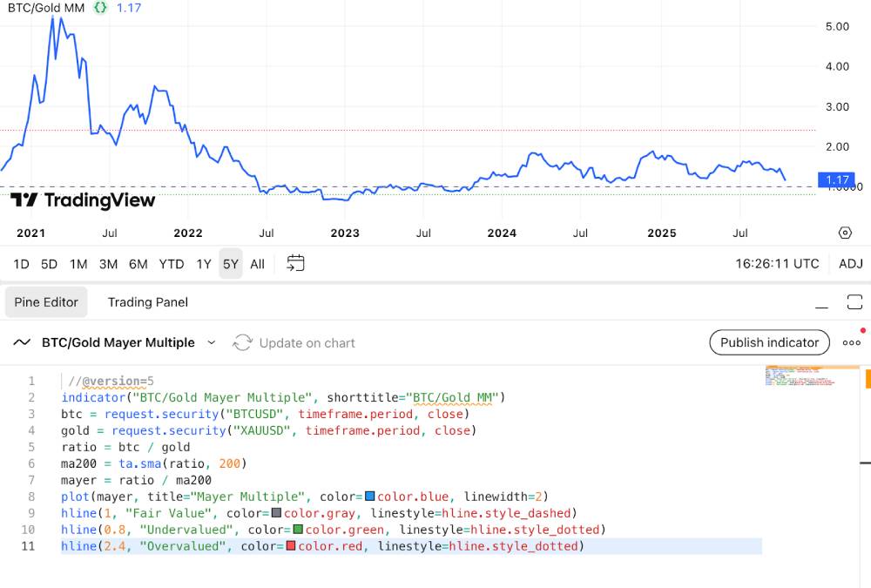Click the Publish indicator button

click(x=769, y=342)
